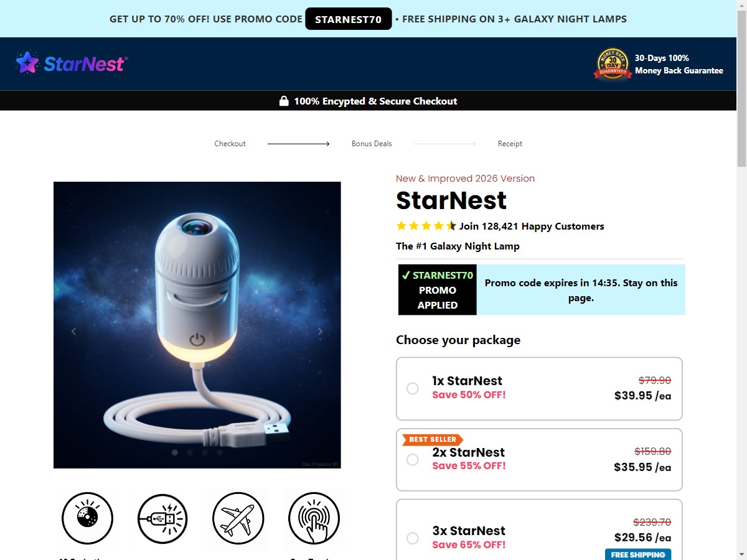Click the one-touch finger feature icon
The image size is (747, 560).
point(314,518)
